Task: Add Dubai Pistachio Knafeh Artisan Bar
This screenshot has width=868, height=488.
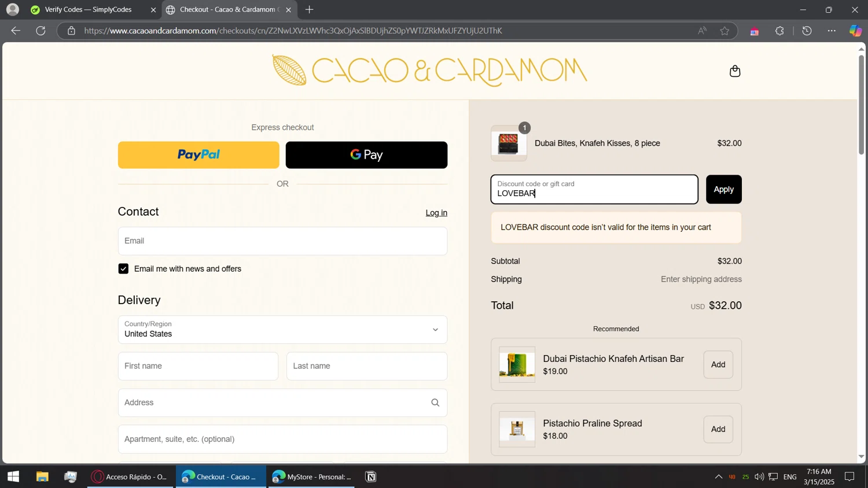Action: coord(718,365)
